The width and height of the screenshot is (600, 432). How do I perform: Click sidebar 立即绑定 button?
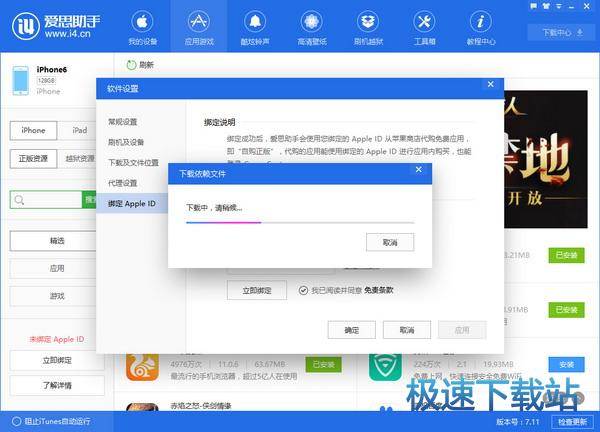click(57, 360)
